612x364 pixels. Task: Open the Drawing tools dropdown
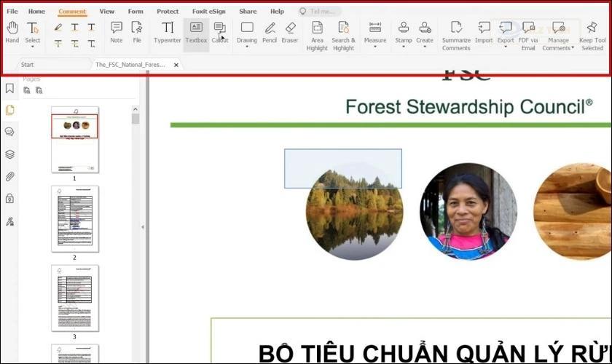point(247,47)
